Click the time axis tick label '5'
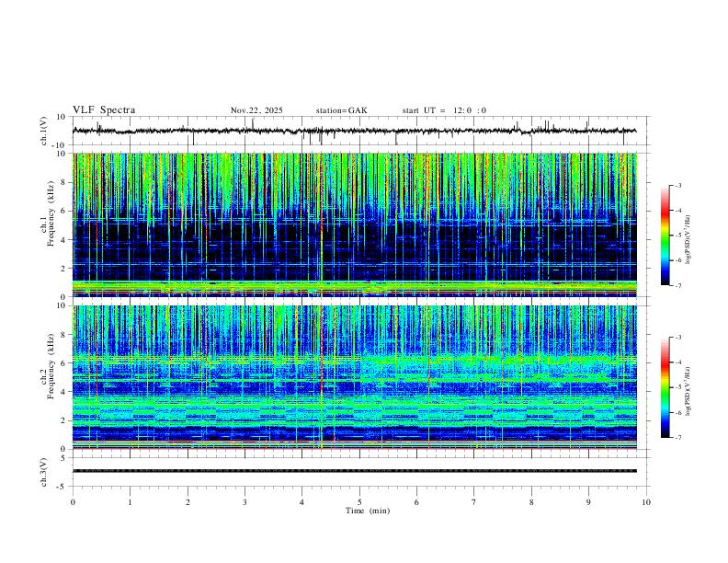 point(359,502)
